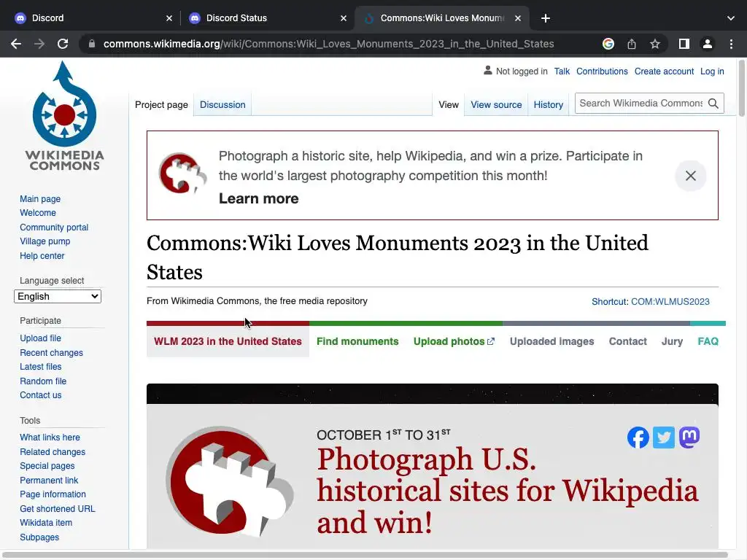Image resolution: width=747 pixels, height=560 pixels.
Task: Open the Welcome sidebar link
Action: coord(38,213)
